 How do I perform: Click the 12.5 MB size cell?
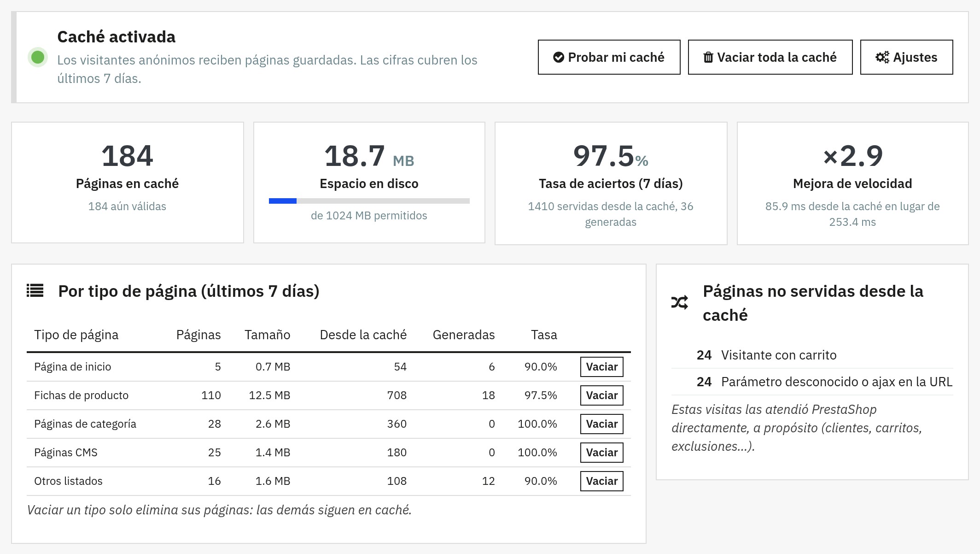(x=269, y=395)
